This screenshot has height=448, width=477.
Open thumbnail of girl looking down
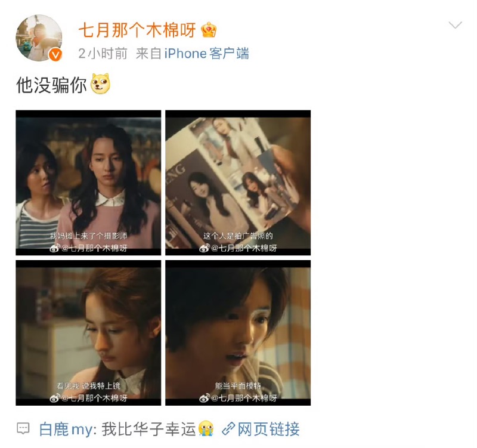pos(88,333)
